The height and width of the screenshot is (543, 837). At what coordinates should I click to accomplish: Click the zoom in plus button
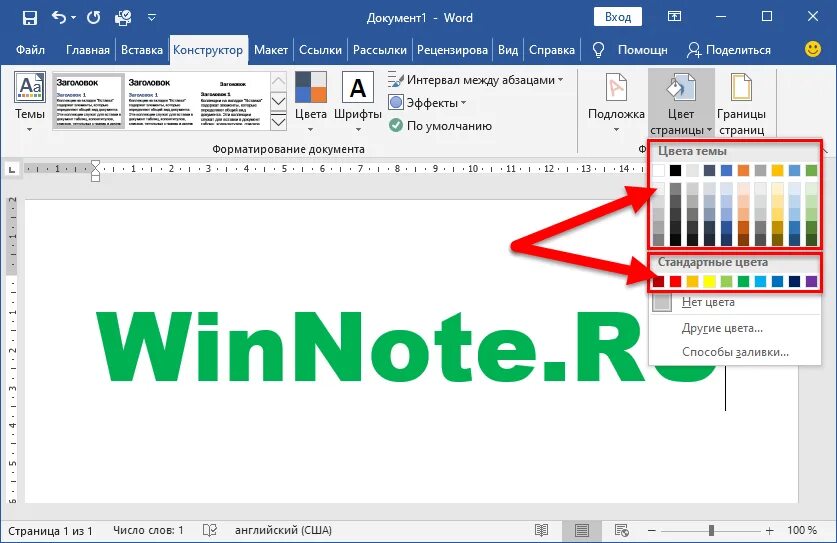pos(769,531)
